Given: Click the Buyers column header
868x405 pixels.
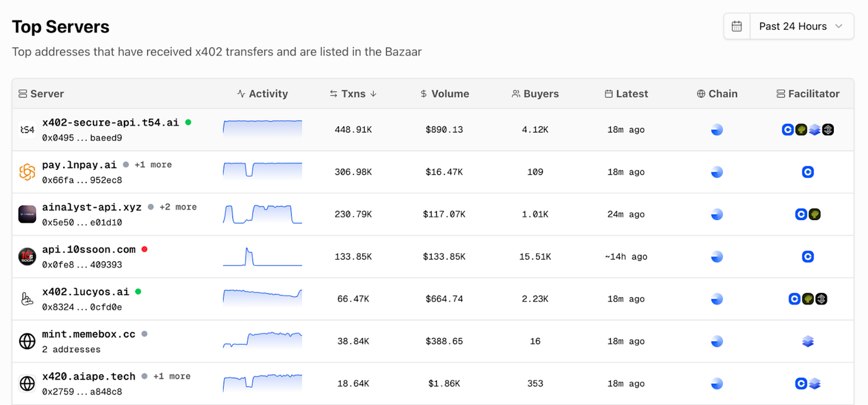Looking at the screenshot, I should pyautogui.click(x=535, y=94).
